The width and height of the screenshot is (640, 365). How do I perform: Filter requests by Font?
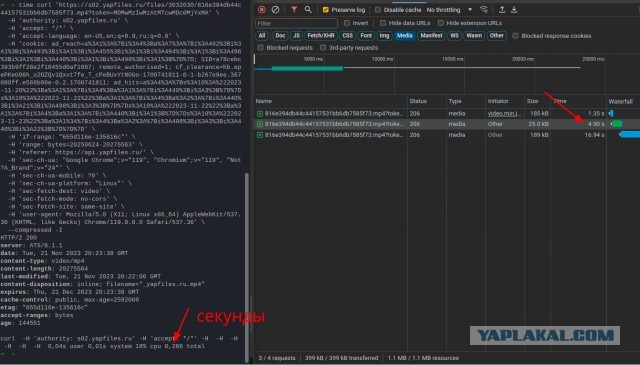(x=366, y=36)
